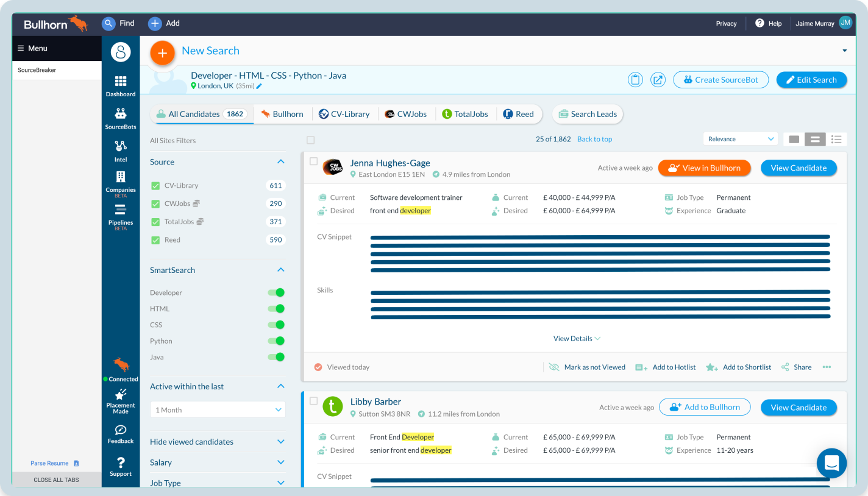Image resolution: width=868 pixels, height=496 pixels.
Task: Open the Find search icon
Action: 108,23
